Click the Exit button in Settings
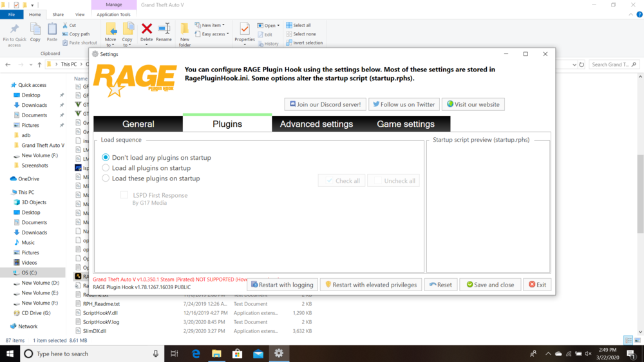644x362 pixels. [x=537, y=285]
